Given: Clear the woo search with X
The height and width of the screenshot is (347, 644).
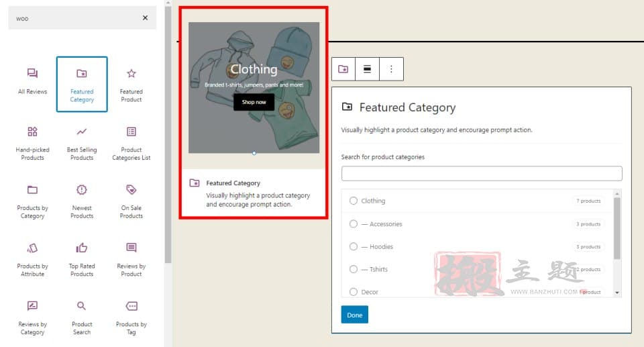Looking at the screenshot, I should (145, 17).
